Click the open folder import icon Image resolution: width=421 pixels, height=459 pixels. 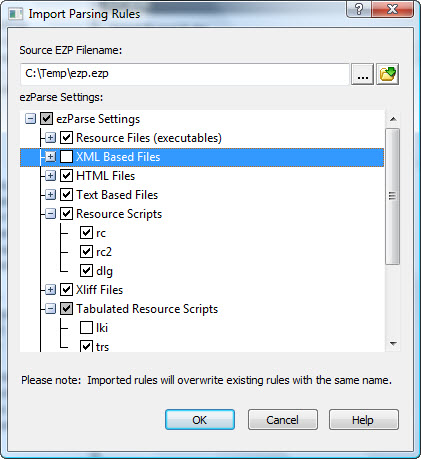387,74
